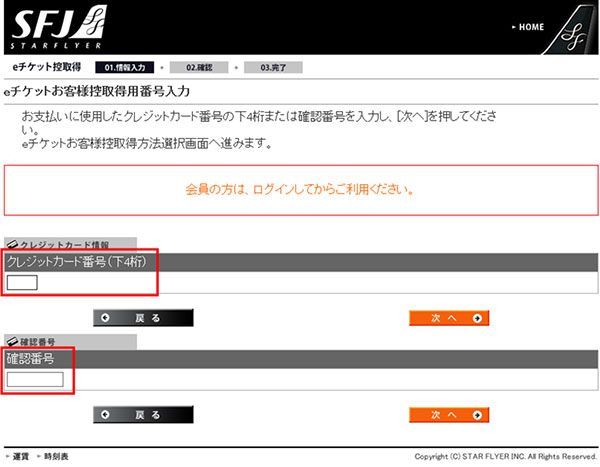
Task: Click card icon beside クレジットカード情報 heading
Action: tap(12, 244)
